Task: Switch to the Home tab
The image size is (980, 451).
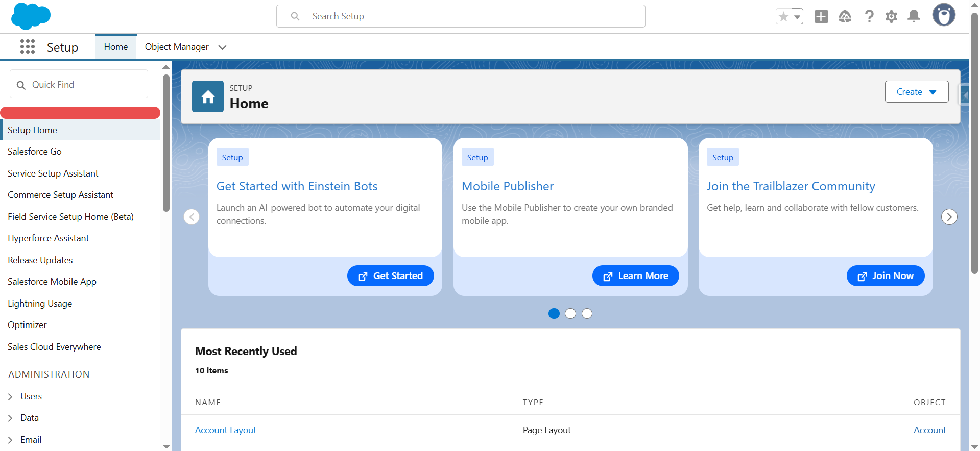Action: point(116,47)
